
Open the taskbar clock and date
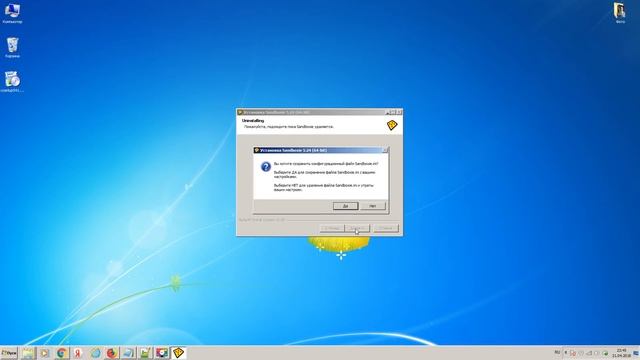click(622, 353)
